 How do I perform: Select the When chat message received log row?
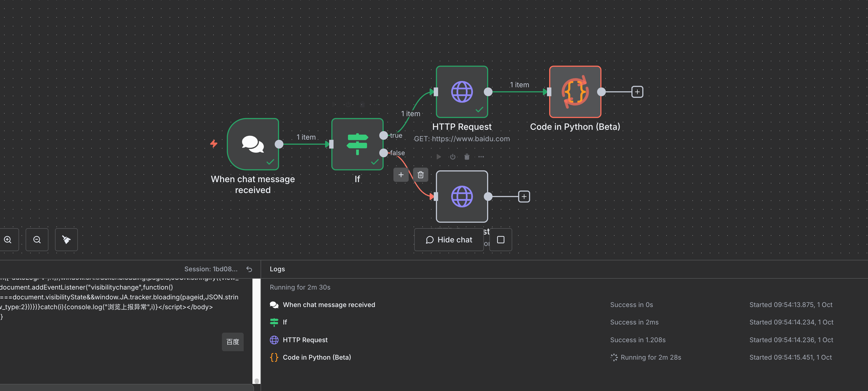[x=329, y=305]
